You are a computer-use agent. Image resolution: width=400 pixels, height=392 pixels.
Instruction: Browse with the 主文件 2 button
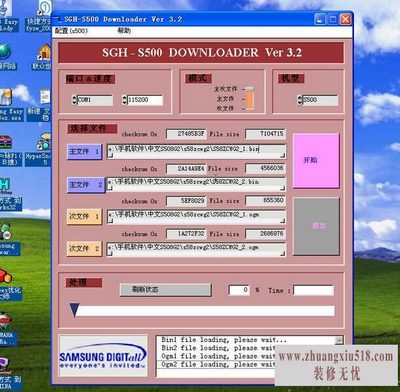[86, 185]
